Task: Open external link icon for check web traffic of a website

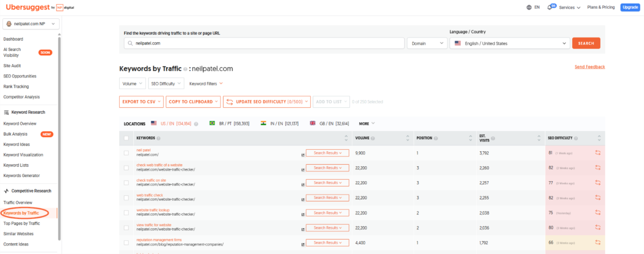Action: [x=303, y=169]
